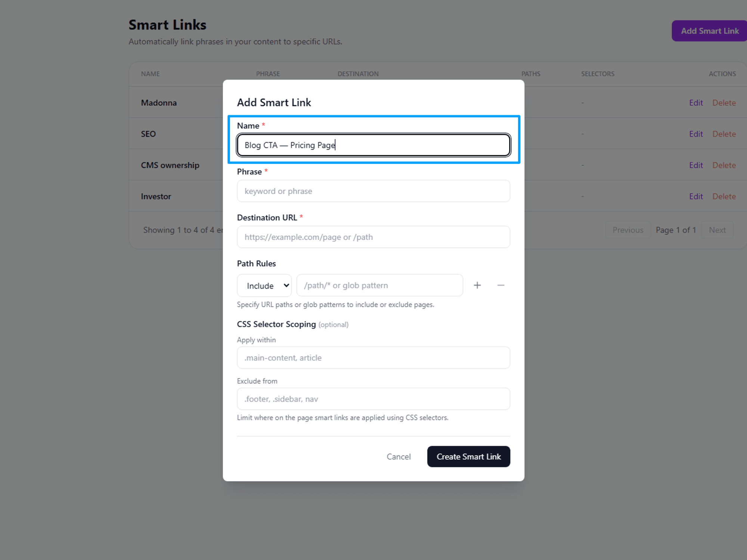Click the purple Add Smart Link button
The width and height of the screenshot is (747, 560).
pos(709,31)
